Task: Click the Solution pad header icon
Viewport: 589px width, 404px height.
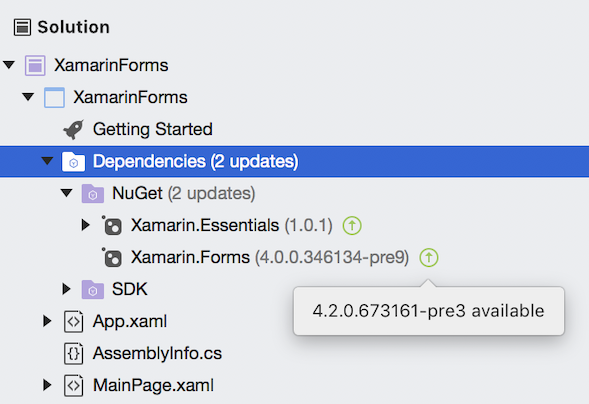Action: [22, 27]
